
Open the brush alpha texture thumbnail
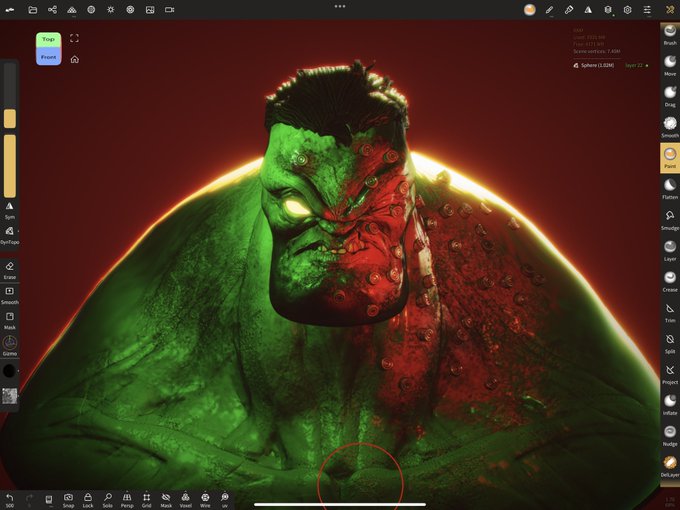point(10,396)
